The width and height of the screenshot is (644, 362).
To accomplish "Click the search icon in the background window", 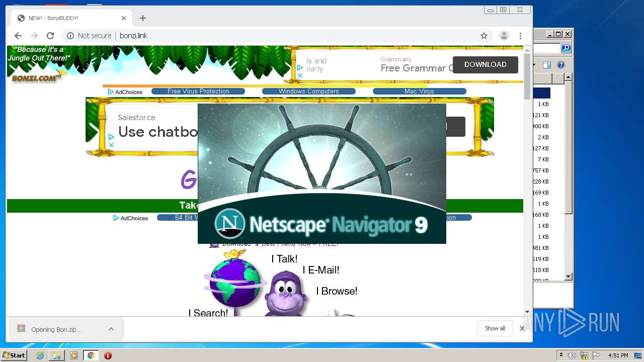I will 566,48.
